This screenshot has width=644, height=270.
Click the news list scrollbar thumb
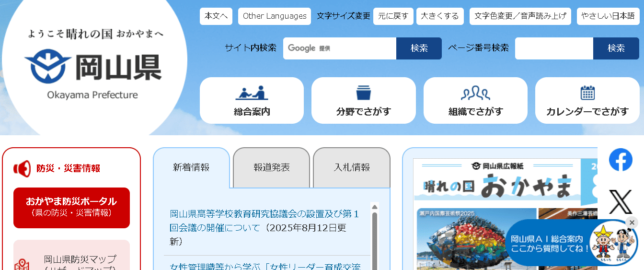pyautogui.click(x=375, y=241)
